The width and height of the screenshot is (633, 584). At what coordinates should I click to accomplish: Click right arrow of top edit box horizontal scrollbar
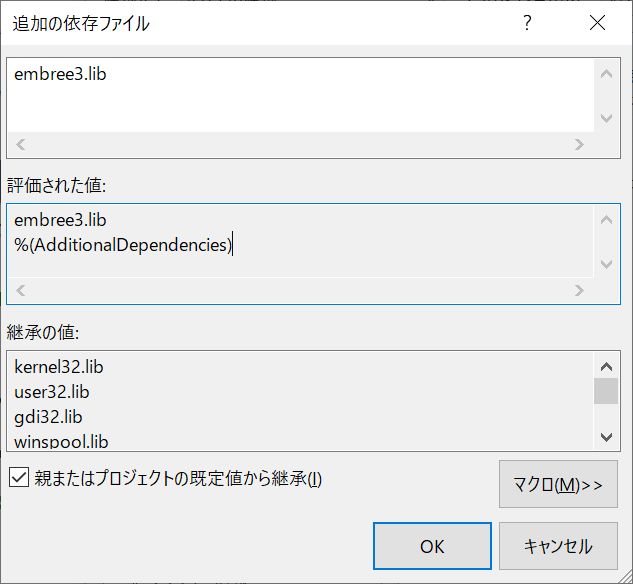point(579,144)
